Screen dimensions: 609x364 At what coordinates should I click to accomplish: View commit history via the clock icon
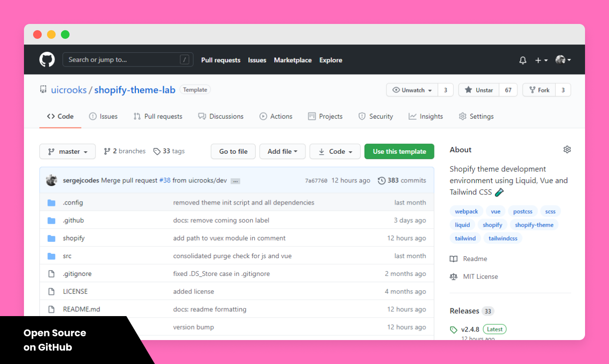point(382,180)
